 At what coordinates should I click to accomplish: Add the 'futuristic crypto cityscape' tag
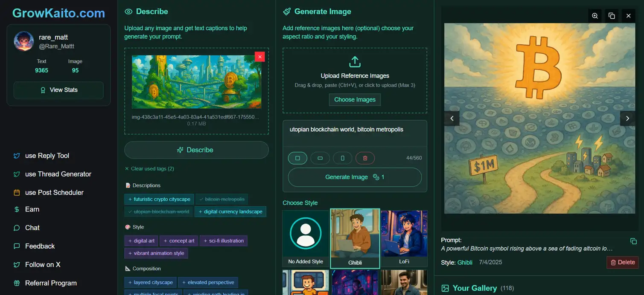tap(159, 199)
